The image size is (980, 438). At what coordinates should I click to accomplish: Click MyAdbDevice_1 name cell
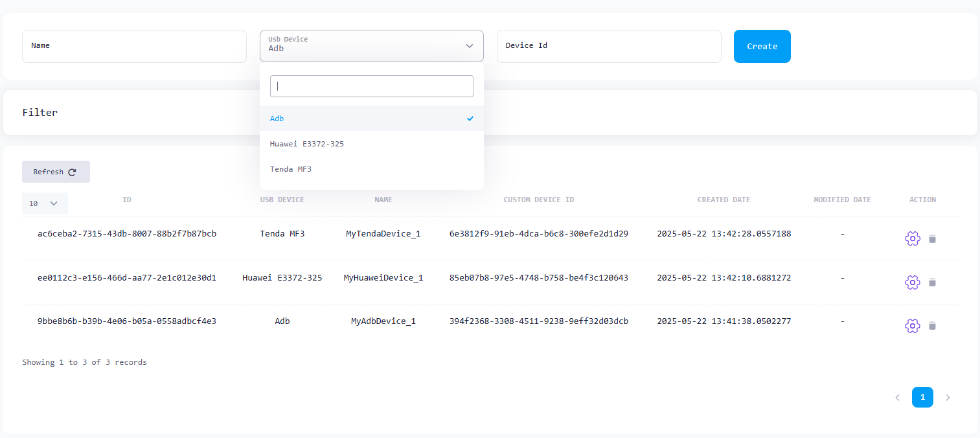coord(383,321)
